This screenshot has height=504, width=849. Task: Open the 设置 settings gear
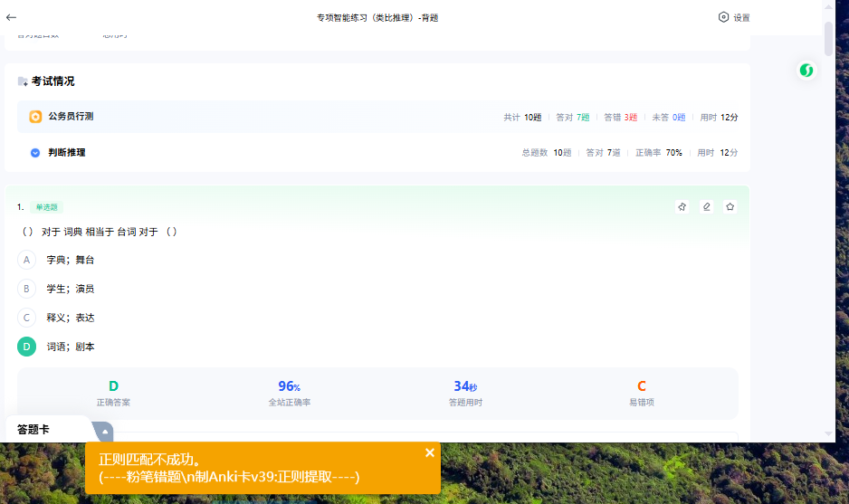click(734, 17)
